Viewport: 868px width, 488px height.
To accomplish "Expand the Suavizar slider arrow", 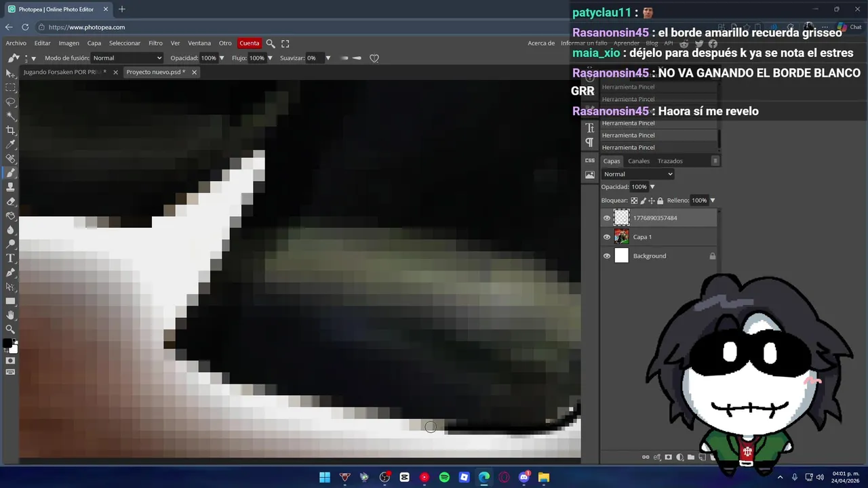I will point(328,58).
